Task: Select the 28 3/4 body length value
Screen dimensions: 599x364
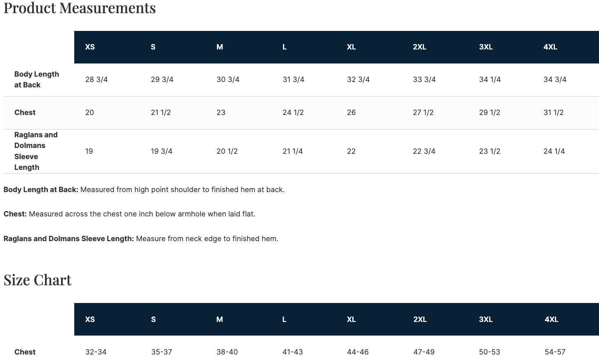Action: click(96, 80)
